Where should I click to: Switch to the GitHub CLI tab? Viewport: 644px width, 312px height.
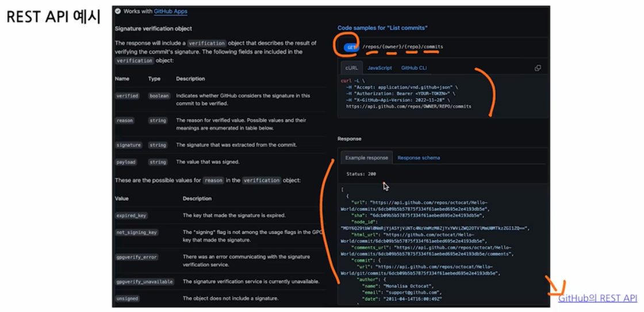tap(414, 68)
